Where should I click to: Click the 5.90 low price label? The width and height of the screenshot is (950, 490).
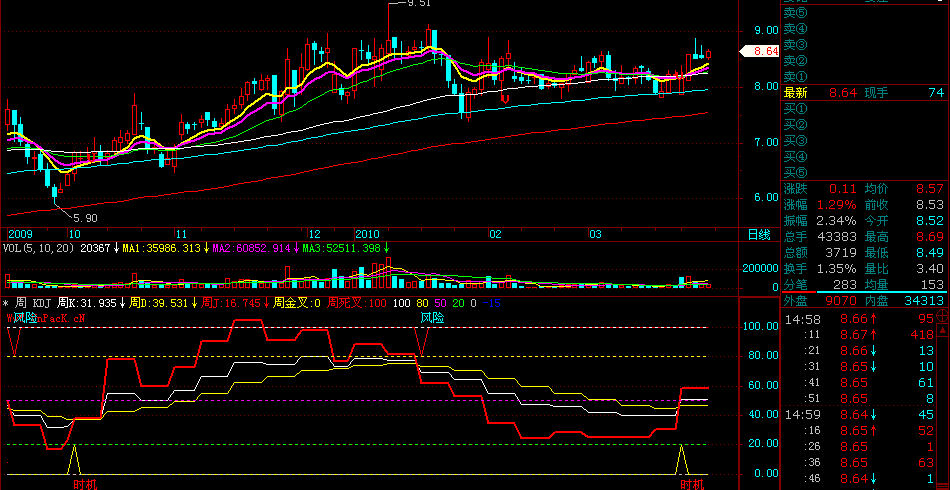click(85, 217)
